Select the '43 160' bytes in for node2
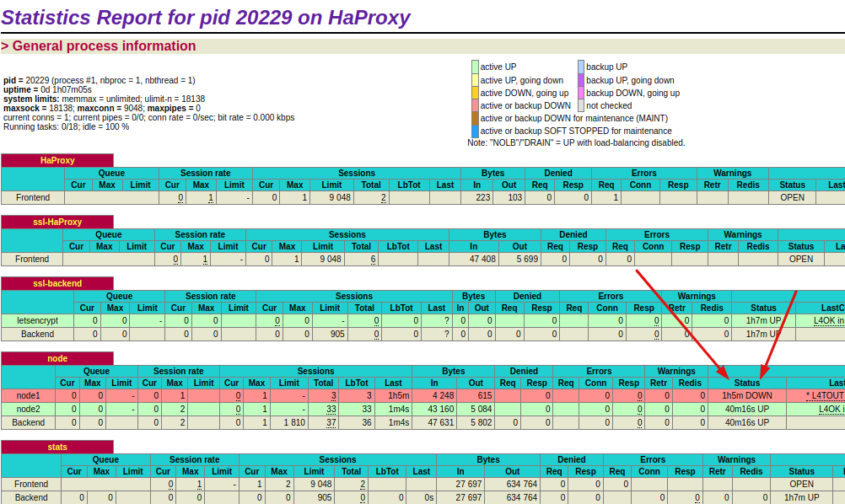The image size is (845, 504). click(x=441, y=410)
